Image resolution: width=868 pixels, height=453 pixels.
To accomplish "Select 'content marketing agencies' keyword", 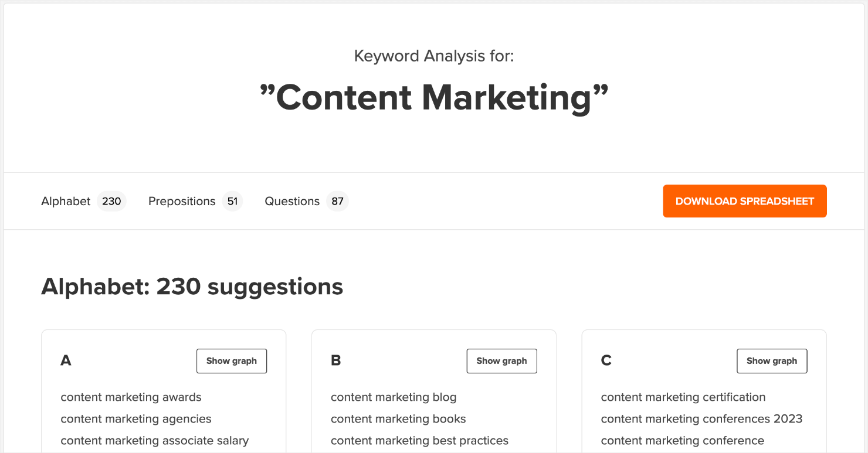I will point(135,419).
